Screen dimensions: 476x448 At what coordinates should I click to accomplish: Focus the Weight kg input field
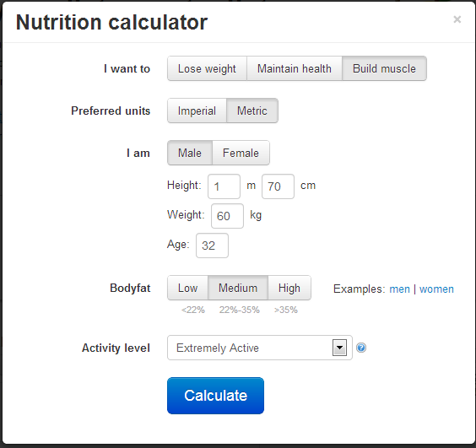pyautogui.click(x=227, y=216)
